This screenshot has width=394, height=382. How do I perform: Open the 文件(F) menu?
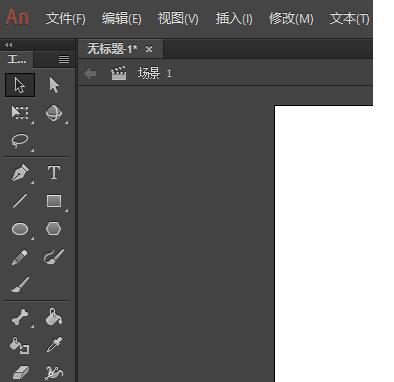pyautogui.click(x=66, y=18)
